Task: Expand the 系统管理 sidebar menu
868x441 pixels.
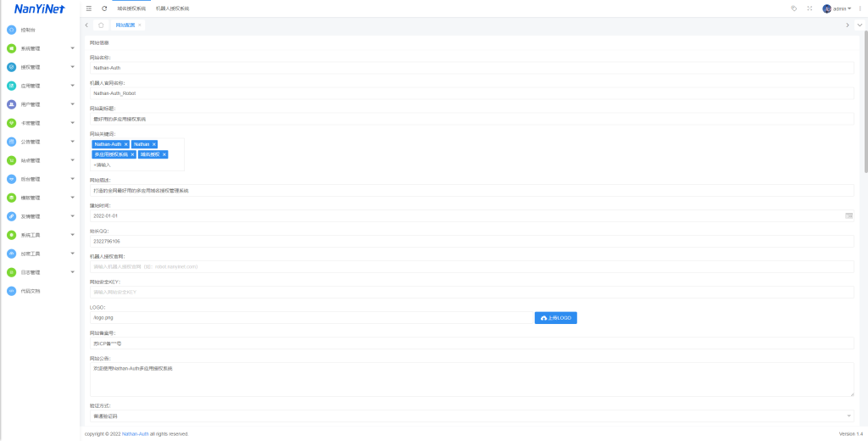Action: pyautogui.click(x=73, y=48)
